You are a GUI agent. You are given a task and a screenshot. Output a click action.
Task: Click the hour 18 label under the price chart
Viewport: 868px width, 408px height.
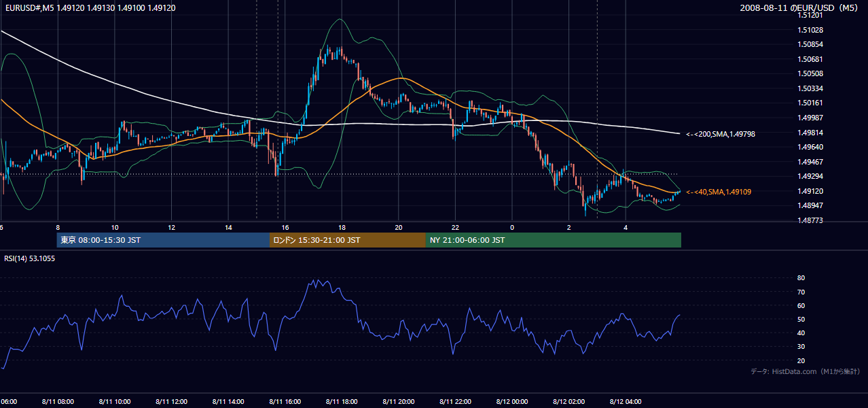(x=342, y=228)
